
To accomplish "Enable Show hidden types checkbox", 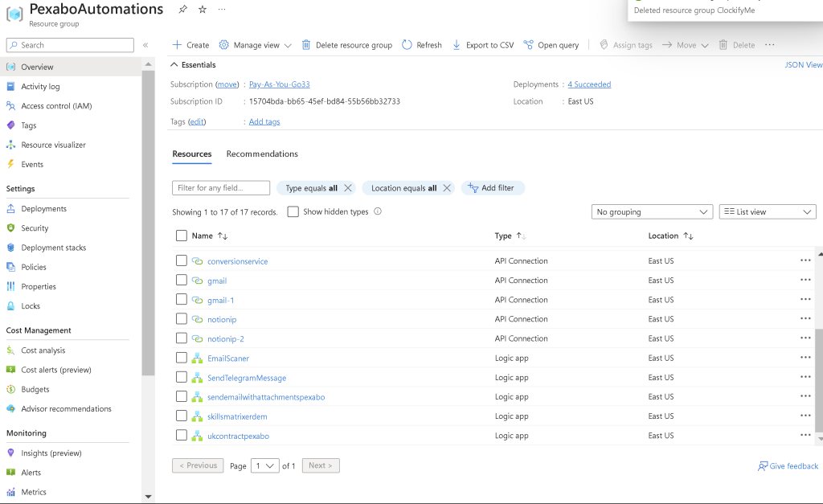I will coord(293,211).
